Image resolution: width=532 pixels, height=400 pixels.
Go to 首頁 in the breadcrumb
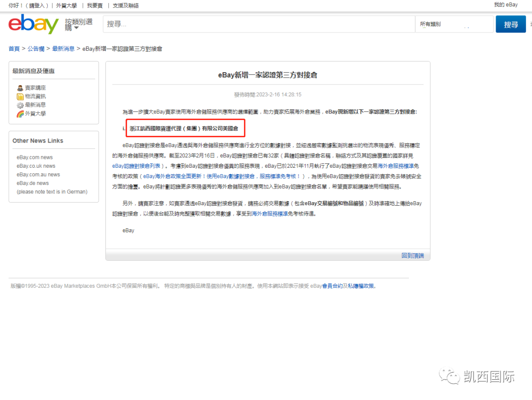(14, 49)
